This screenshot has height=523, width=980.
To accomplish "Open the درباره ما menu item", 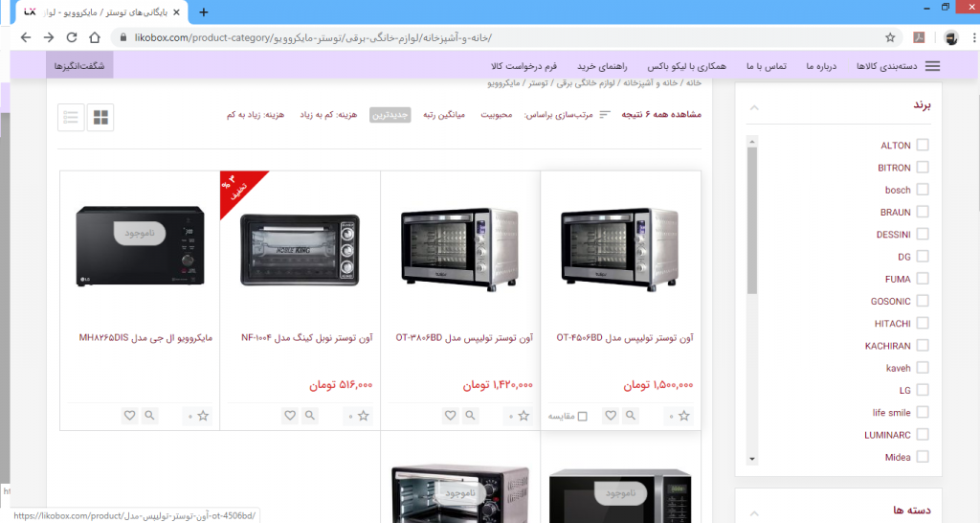I will point(820,66).
